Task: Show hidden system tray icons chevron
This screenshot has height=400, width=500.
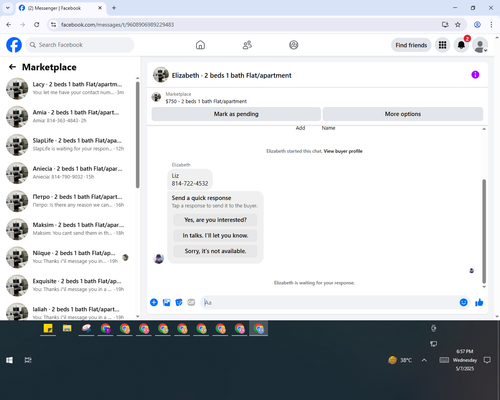Action: [x=424, y=360]
